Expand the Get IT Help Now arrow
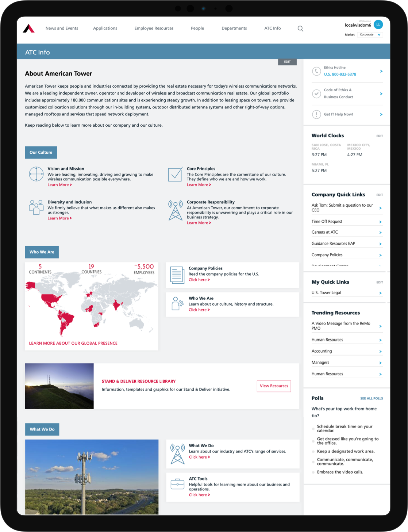Screen dimensions: 408x532 pos(381,115)
